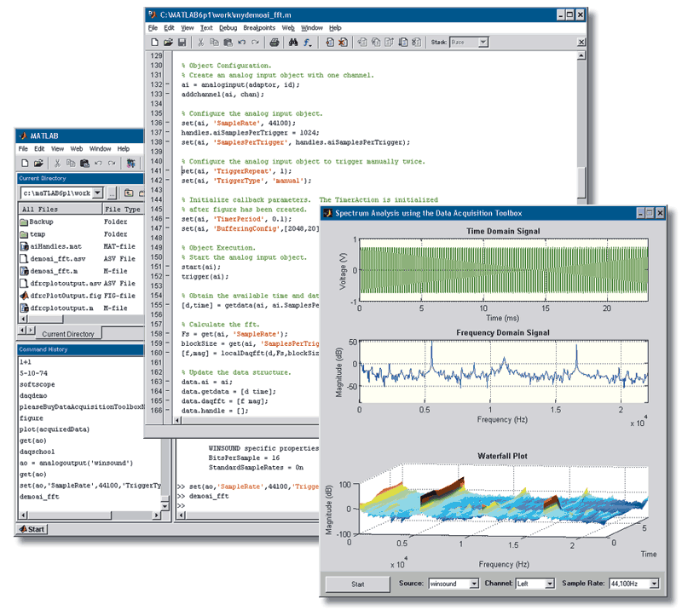Close the docked editor document with the X
Screen dimensions: 682x616
click(x=581, y=42)
